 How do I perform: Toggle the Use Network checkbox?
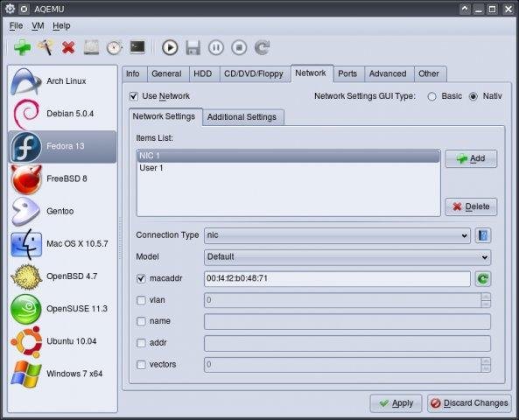(x=134, y=96)
